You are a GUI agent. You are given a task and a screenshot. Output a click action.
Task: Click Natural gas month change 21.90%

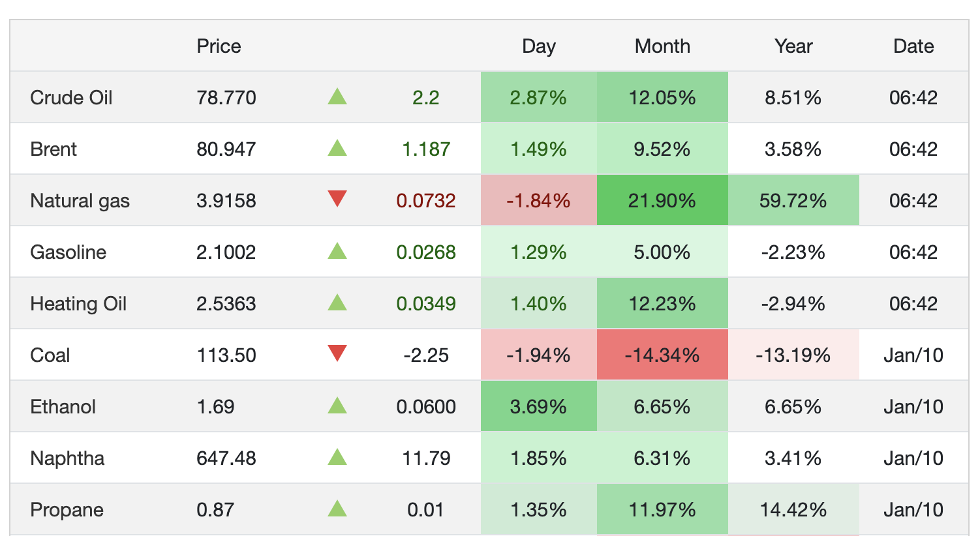point(662,201)
